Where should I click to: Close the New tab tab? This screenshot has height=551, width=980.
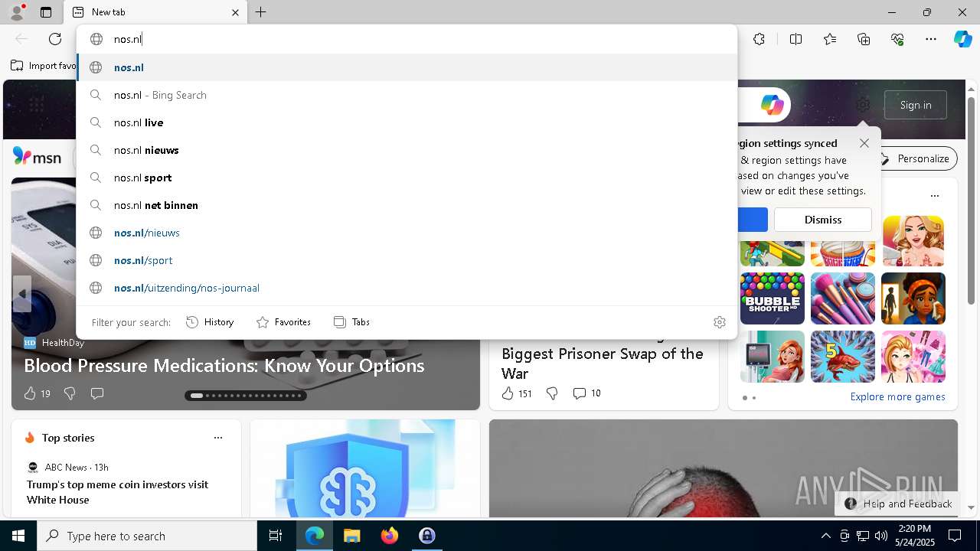click(235, 12)
